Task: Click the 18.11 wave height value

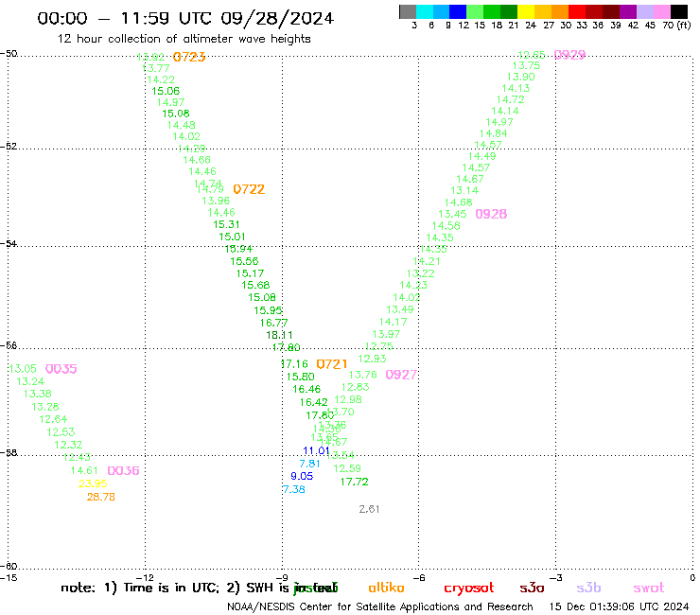Action: point(279,335)
